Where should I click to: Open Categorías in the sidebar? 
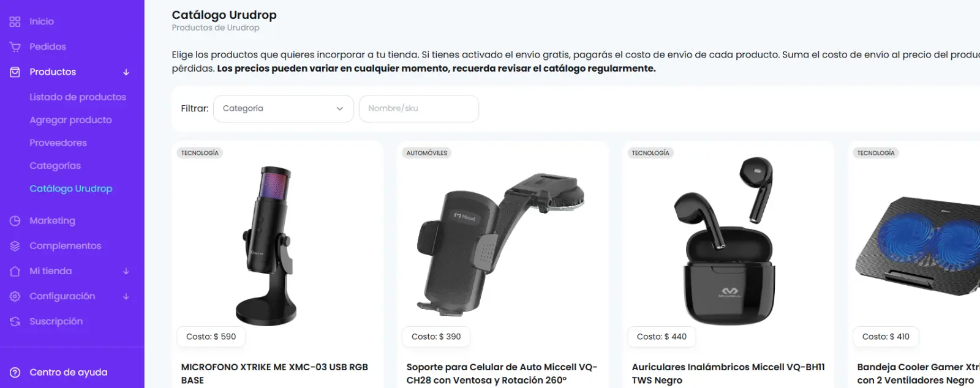55,165
